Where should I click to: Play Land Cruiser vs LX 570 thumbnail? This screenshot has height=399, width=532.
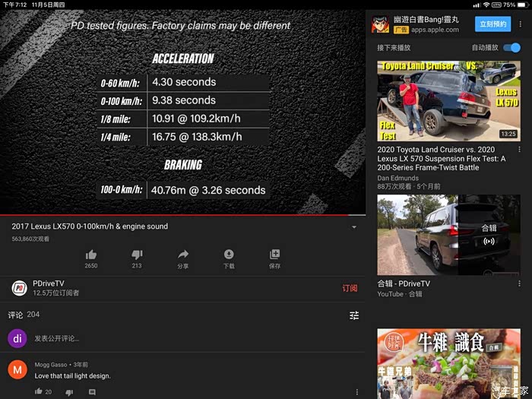tap(448, 101)
